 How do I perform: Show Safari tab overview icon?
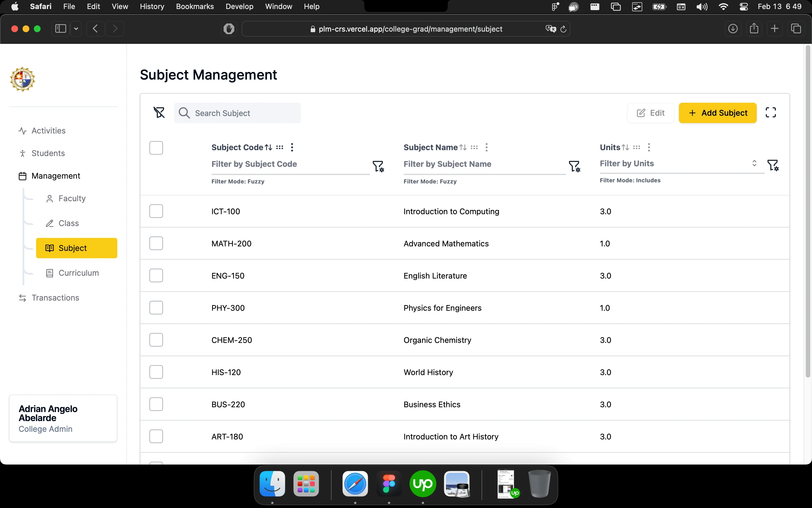[796, 29]
